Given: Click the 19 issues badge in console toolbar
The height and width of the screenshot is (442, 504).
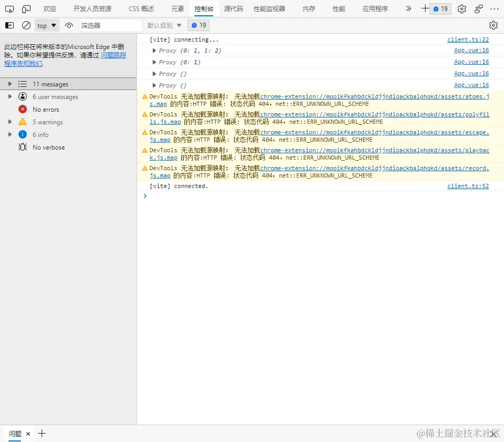Looking at the screenshot, I should (199, 25).
